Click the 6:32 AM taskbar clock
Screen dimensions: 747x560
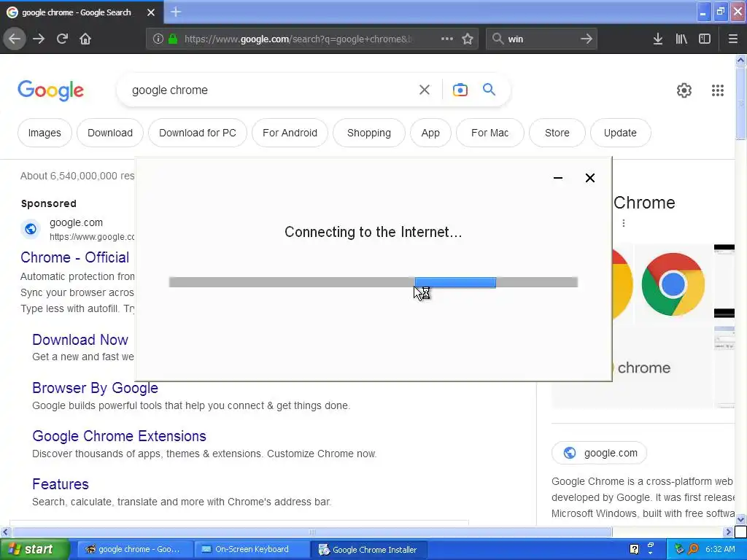(x=720, y=550)
